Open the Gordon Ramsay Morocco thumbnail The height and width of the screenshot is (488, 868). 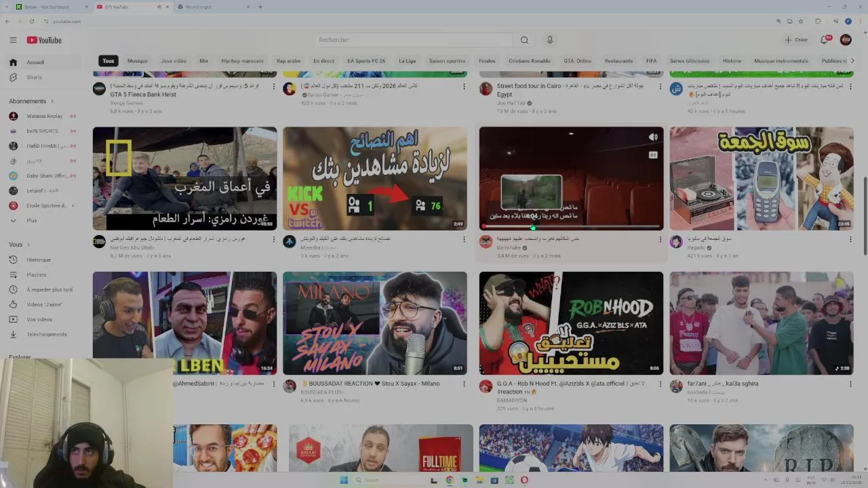point(184,178)
